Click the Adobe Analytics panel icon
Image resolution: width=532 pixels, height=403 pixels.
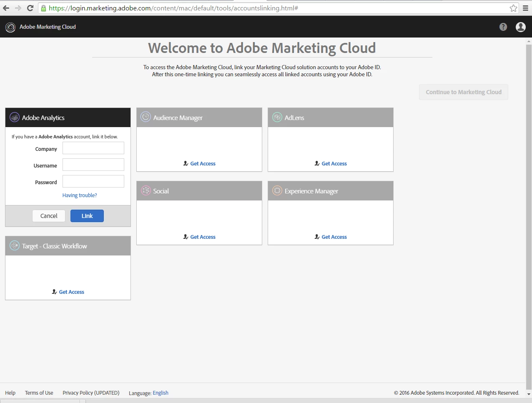coord(15,118)
